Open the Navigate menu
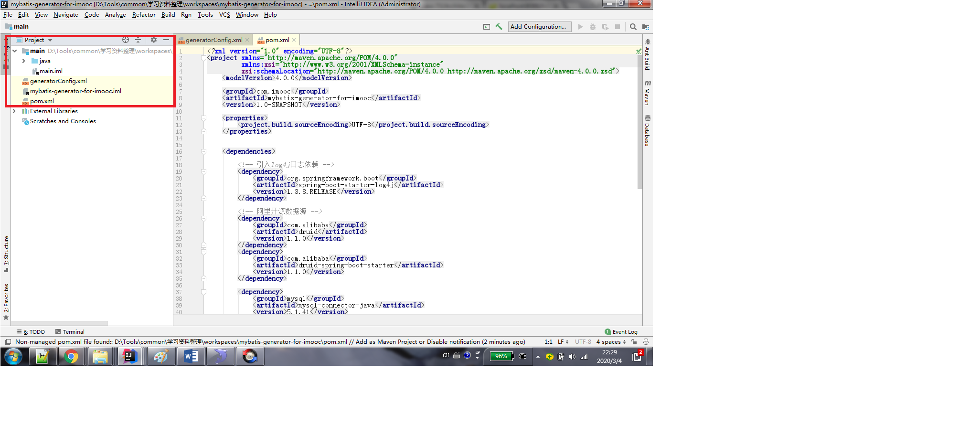Screen dimensions: 980x446 coord(66,15)
